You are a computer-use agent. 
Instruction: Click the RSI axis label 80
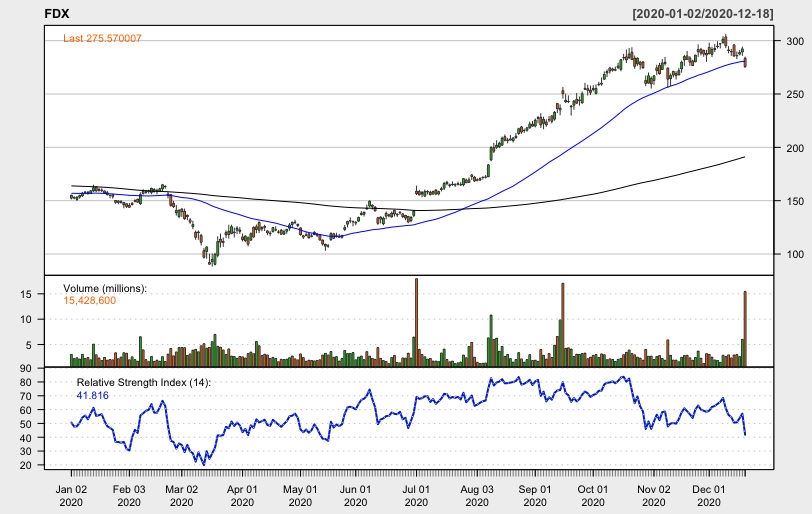tap(26, 383)
